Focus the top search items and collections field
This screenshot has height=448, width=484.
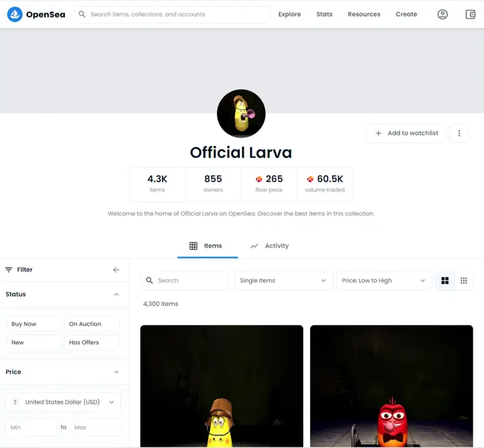click(x=172, y=14)
